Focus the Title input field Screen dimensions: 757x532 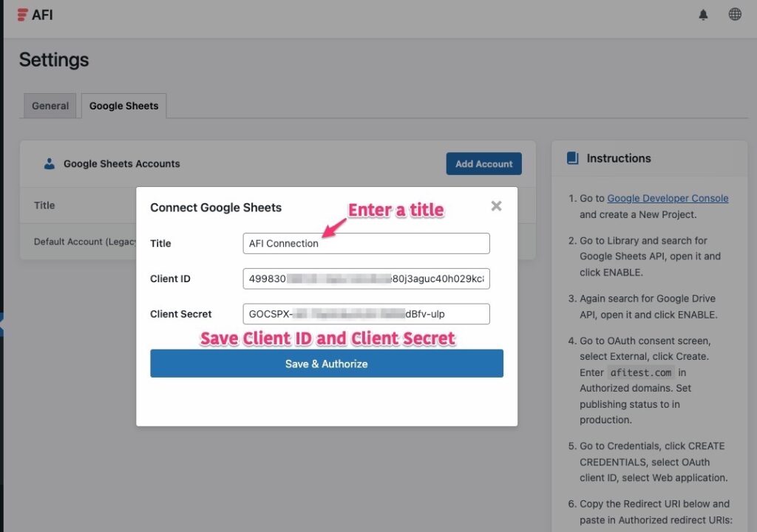[366, 243]
